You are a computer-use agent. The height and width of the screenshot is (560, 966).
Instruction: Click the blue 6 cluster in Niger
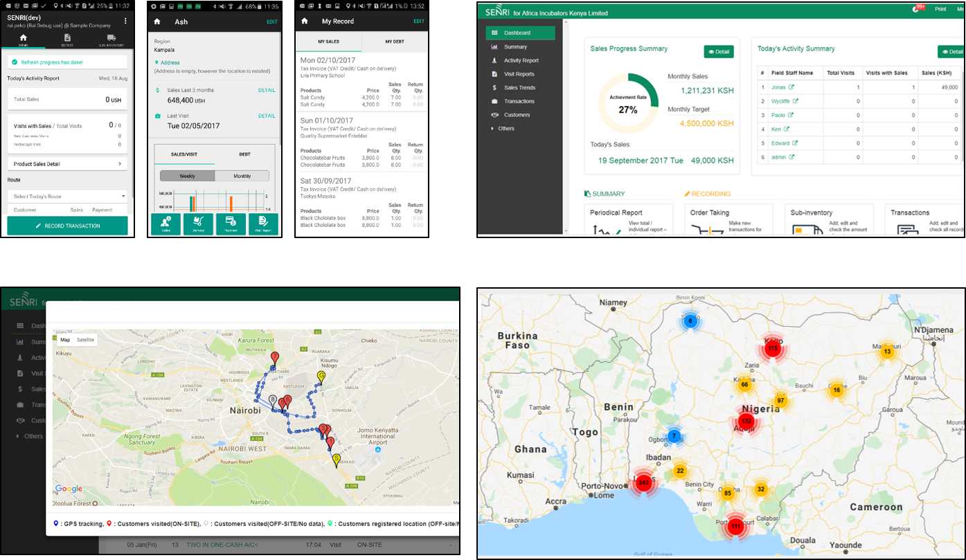click(x=690, y=321)
